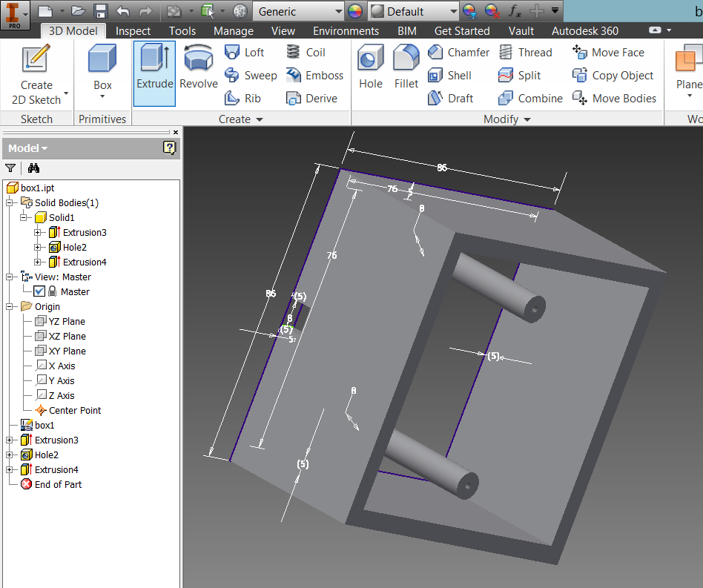Open the Box primitives dropdown arrow
The image size is (703, 588).
102,96
